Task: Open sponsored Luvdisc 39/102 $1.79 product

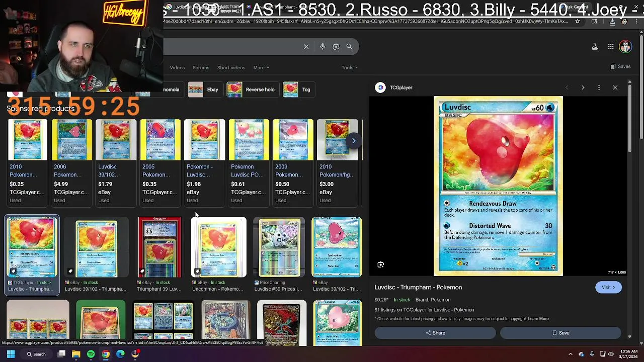Action: [116, 162]
